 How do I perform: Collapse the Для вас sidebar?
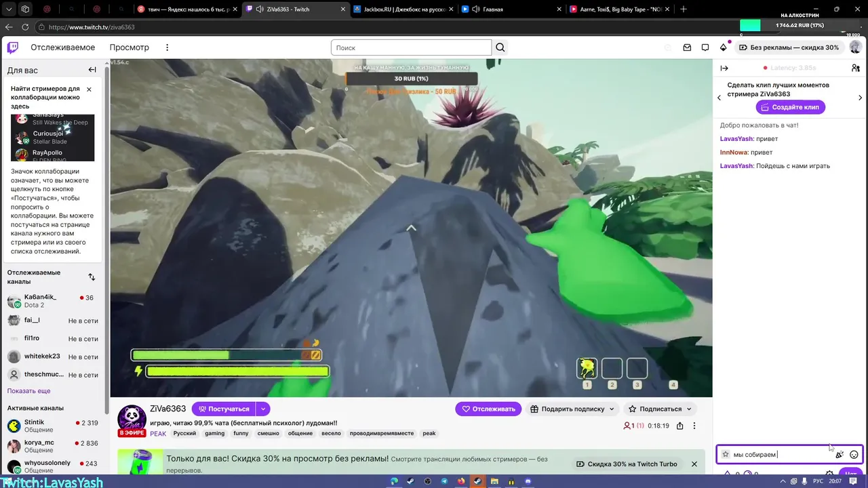click(x=92, y=70)
